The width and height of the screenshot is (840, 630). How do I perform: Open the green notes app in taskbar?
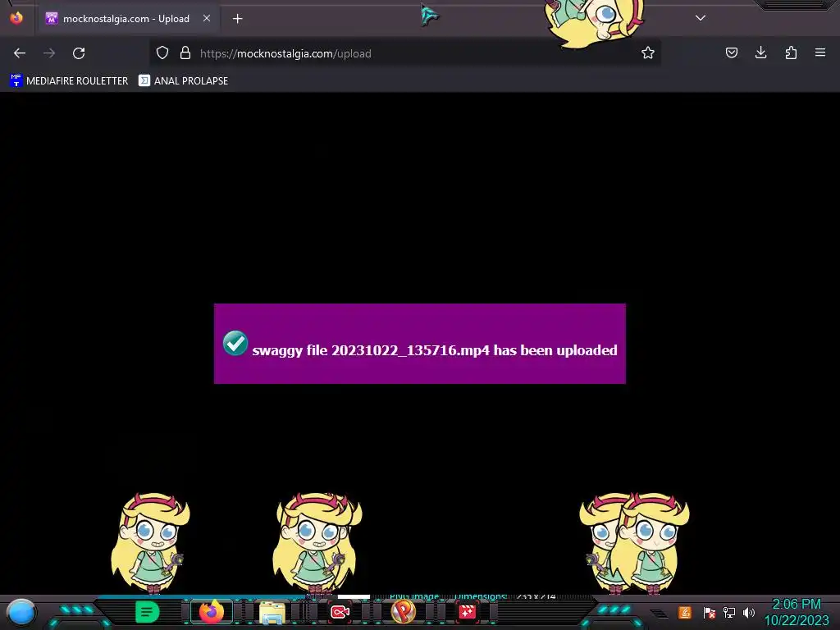point(148,612)
